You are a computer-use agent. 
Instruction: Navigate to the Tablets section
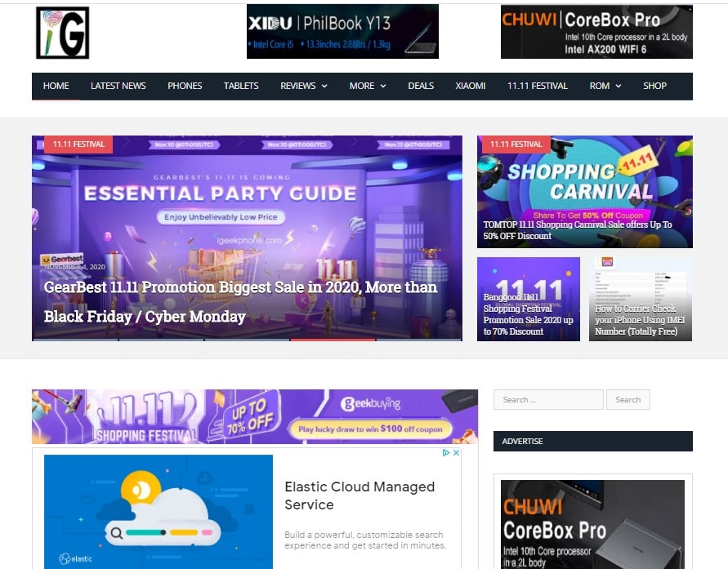[x=241, y=86]
